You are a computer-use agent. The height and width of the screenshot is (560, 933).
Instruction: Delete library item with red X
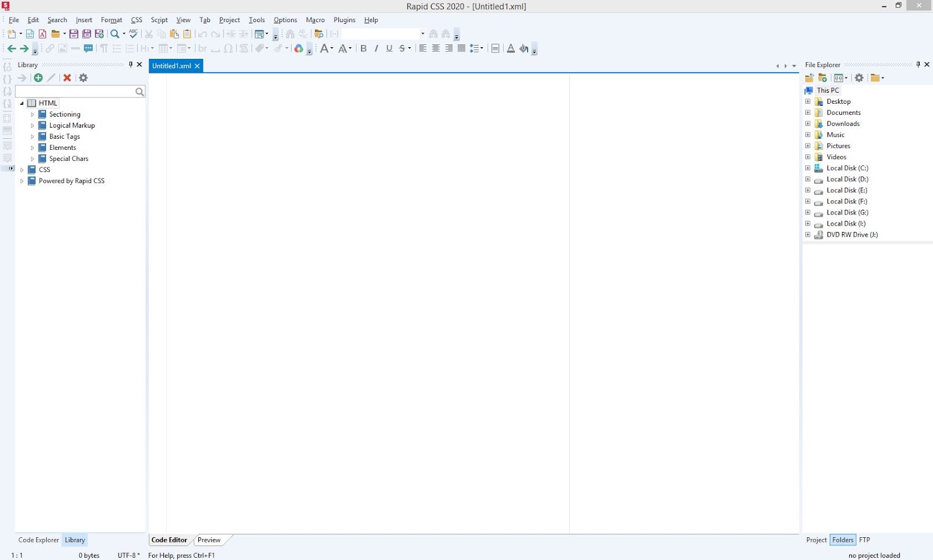click(67, 78)
